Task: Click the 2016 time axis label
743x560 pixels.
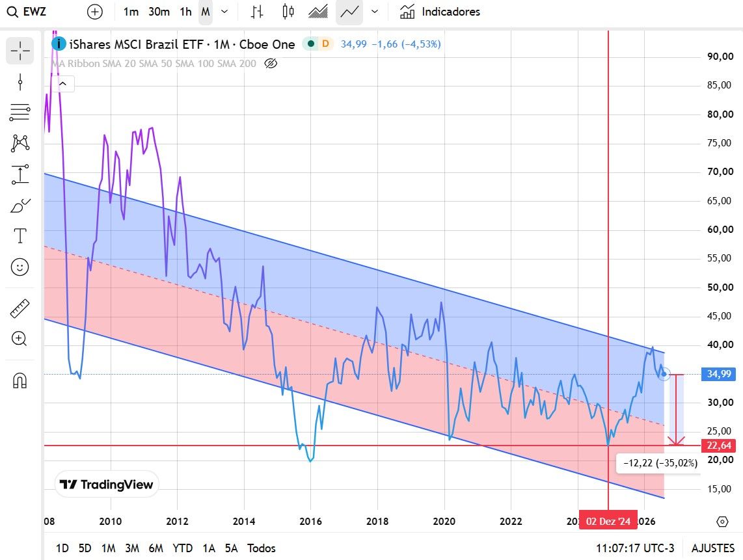Action: pos(310,521)
